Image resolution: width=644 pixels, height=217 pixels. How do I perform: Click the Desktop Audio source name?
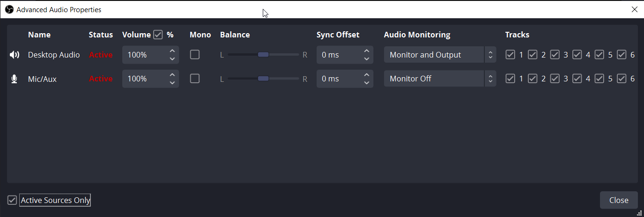click(x=54, y=55)
